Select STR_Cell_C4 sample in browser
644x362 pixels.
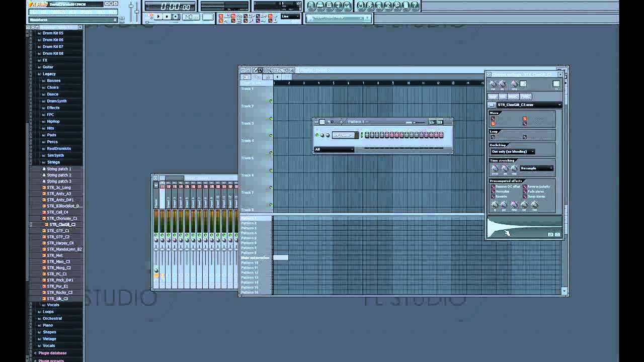point(57,212)
